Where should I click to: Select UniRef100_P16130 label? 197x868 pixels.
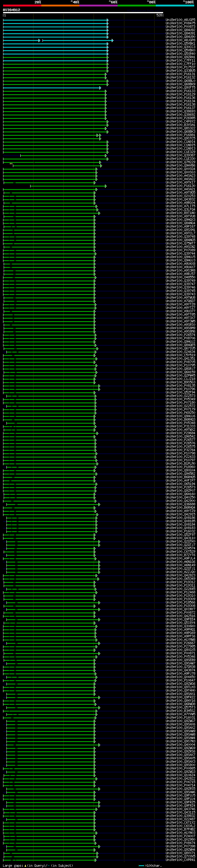[x=180, y=186]
